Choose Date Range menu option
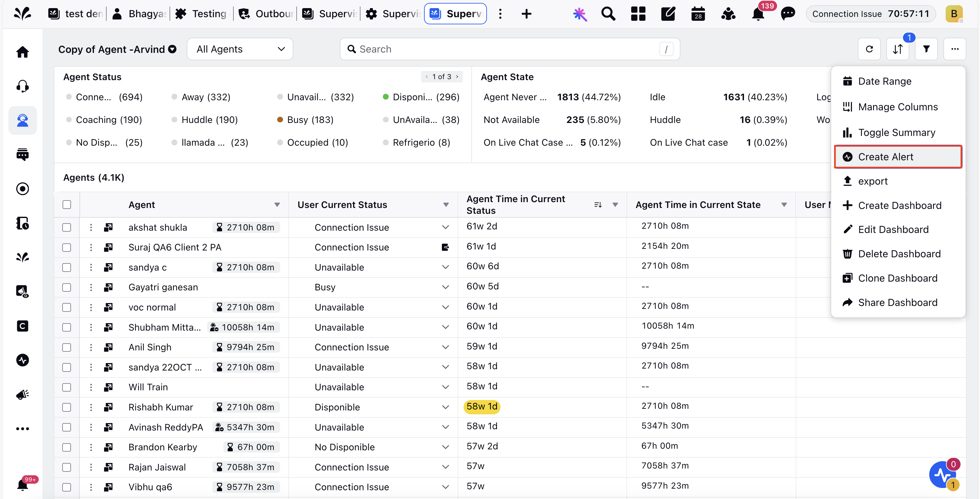 click(x=898, y=81)
